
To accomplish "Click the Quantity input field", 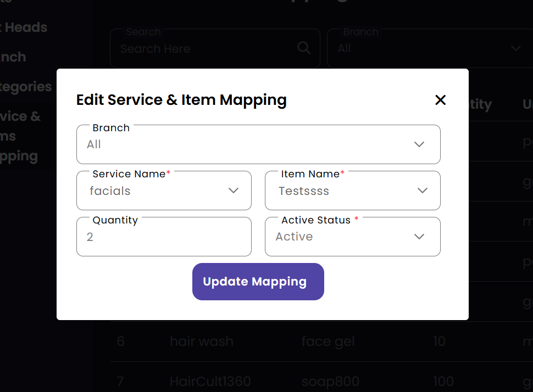I will 164,237.
